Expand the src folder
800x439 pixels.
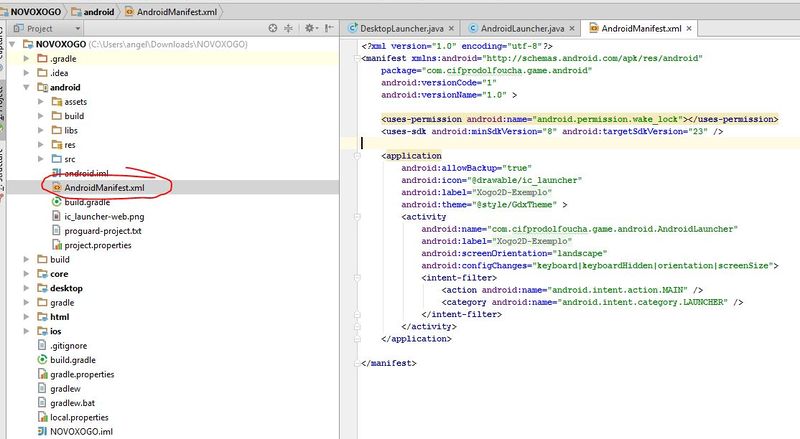click(x=40, y=159)
